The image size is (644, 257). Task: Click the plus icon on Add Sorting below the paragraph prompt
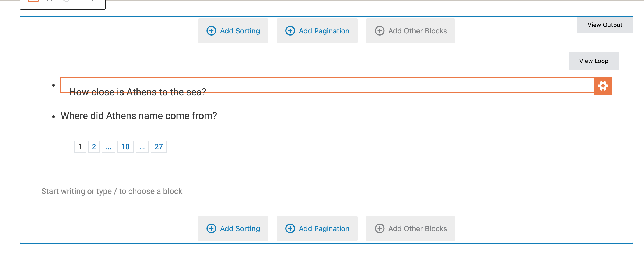point(211,228)
